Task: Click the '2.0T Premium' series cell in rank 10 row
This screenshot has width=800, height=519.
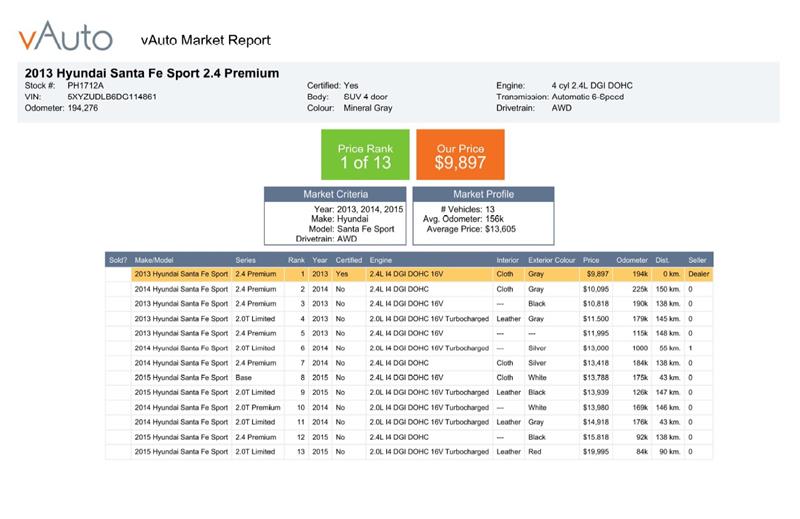Action: coord(258,407)
